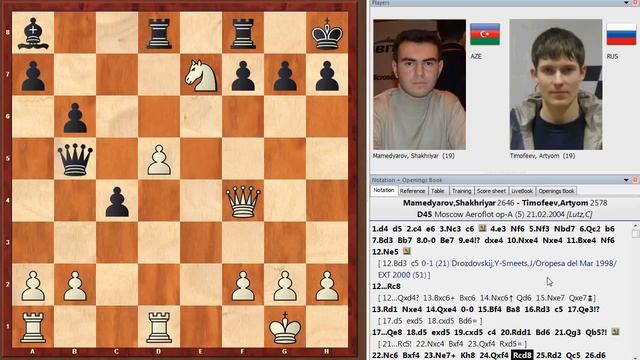Select the black pawn on f7

point(243,76)
